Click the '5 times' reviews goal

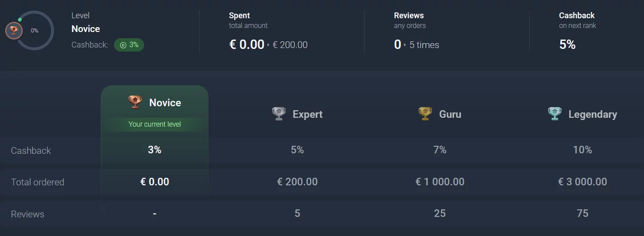[424, 45]
